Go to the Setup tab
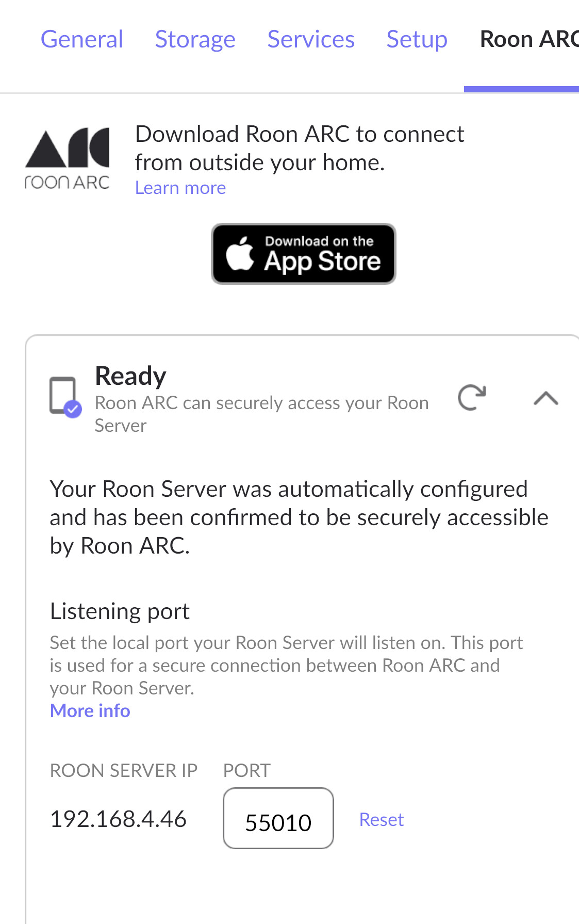The width and height of the screenshot is (579, 924). point(417,39)
